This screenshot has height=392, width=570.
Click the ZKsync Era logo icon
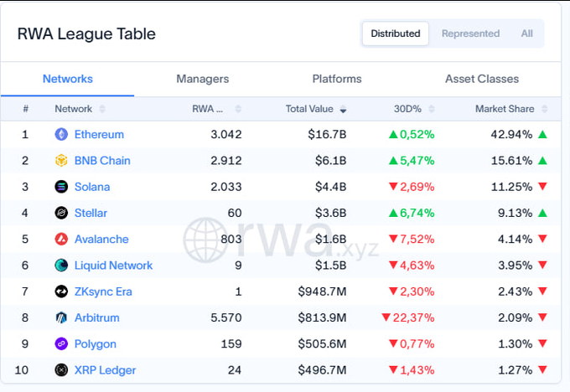[x=61, y=291]
